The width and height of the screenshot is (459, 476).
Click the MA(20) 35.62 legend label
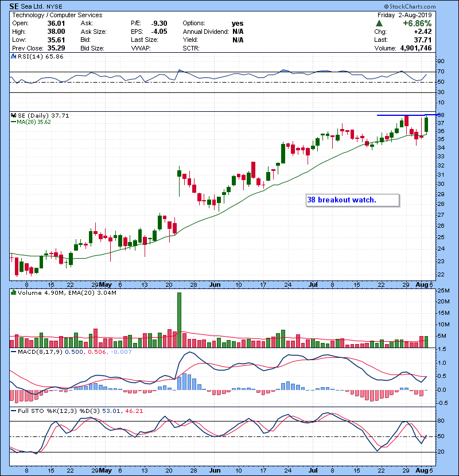pyautogui.click(x=34, y=122)
